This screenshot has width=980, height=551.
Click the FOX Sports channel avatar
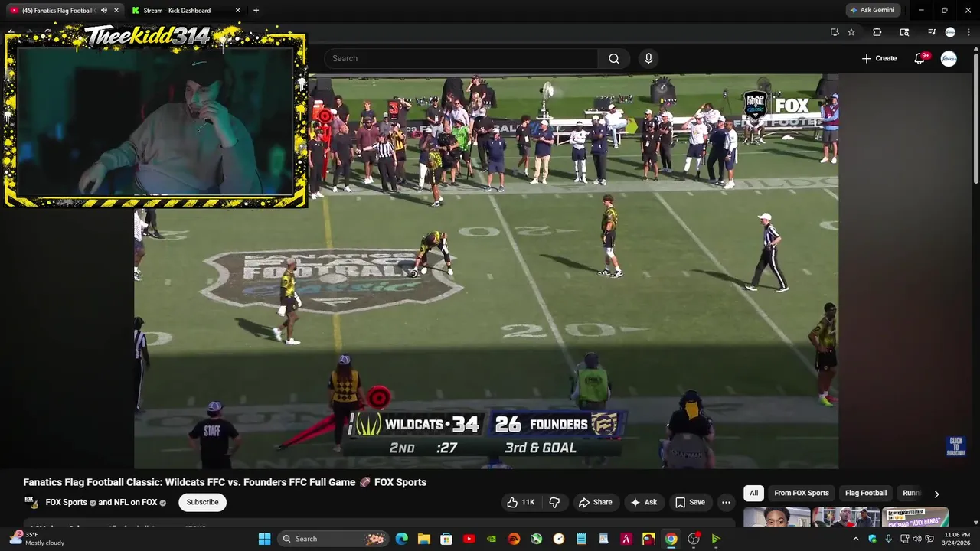[31, 502]
